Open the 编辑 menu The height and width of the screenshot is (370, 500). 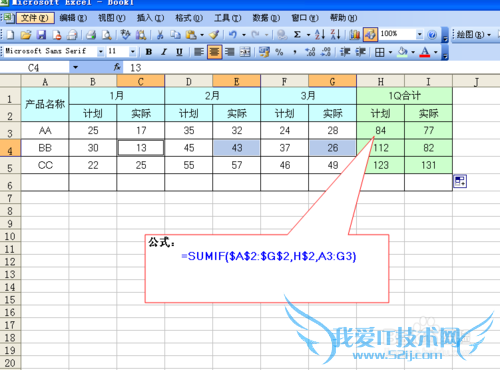[x=73, y=18]
